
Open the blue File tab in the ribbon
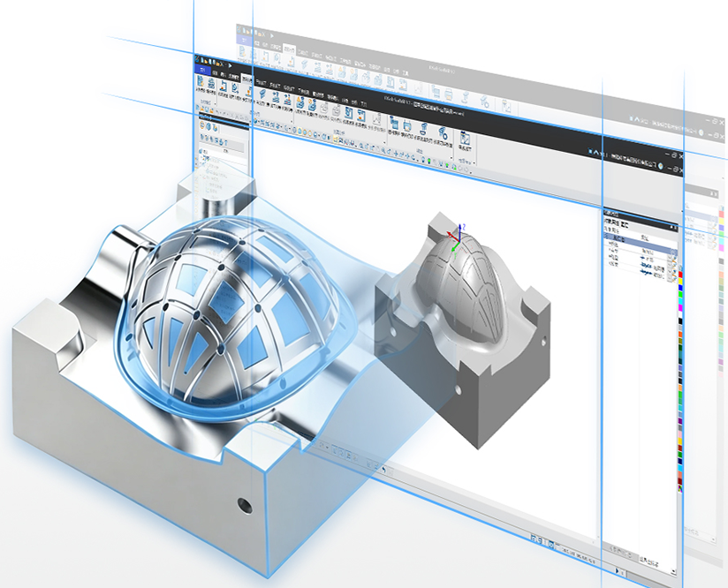click(x=203, y=70)
